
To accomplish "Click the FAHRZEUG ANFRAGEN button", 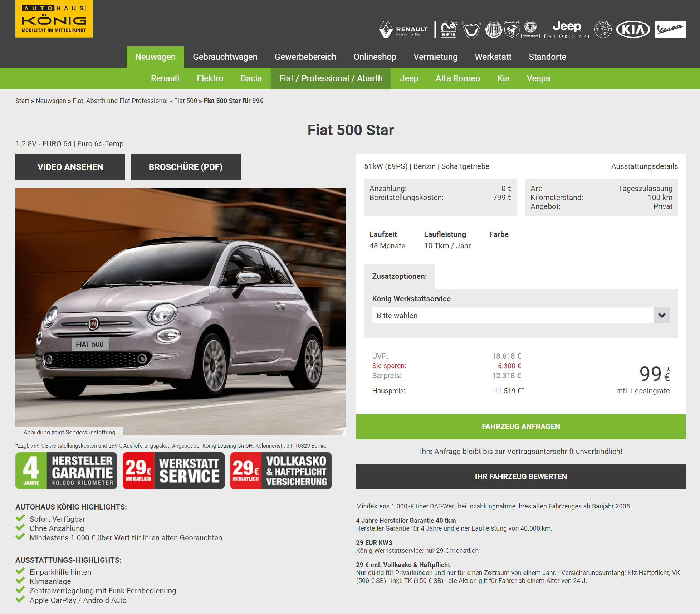I will click(521, 427).
